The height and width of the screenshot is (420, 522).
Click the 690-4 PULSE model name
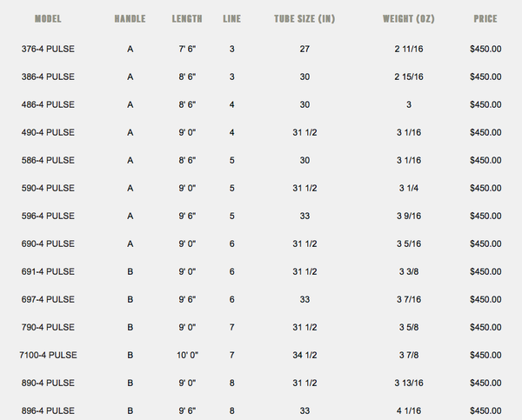click(48, 243)
